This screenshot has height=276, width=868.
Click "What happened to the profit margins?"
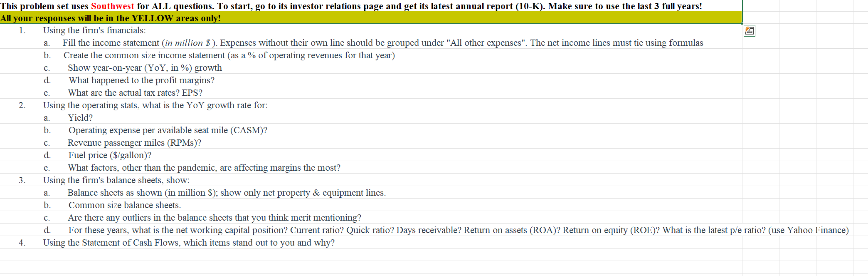[142, 80]
